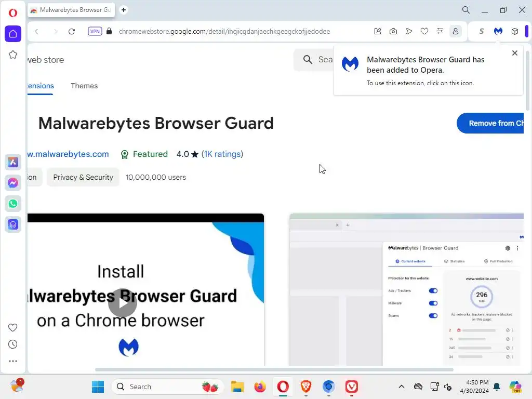Open the player arrow icon in toolbar

point(409,31)
